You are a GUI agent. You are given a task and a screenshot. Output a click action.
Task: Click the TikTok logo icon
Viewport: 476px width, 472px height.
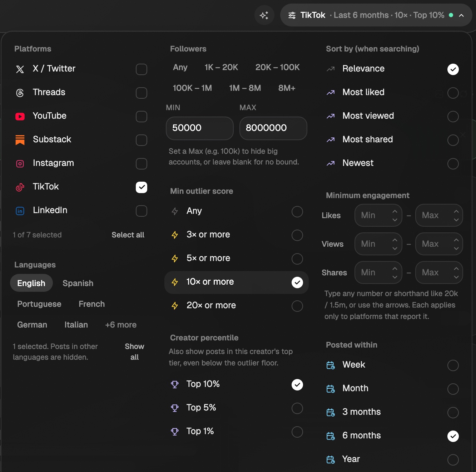[20, 187]
